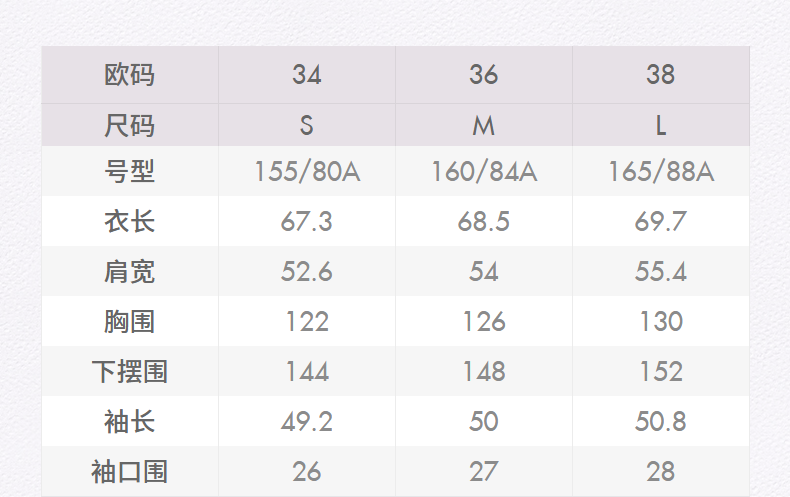Image resolution: width=790 pixels, height=497 pixels.
Task: Click the 下摆围 row label
Action: click(x=130, y=371)
